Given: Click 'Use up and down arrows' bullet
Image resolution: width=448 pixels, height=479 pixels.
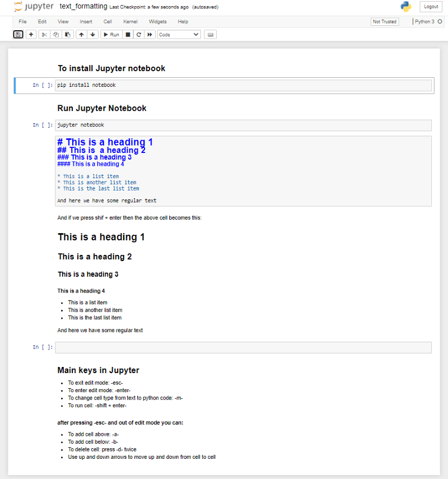Looking at the screenshot, I should point(142,457).
